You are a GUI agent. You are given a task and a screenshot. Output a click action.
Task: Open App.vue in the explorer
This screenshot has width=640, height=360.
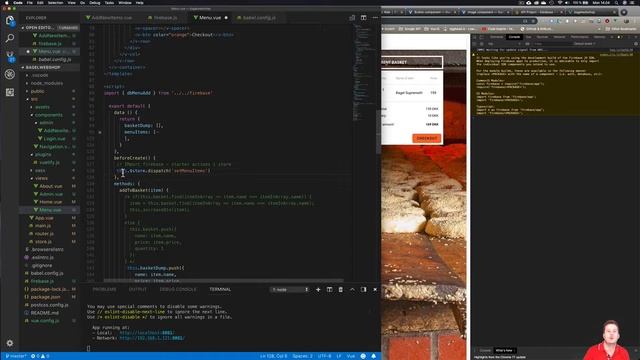44,218
